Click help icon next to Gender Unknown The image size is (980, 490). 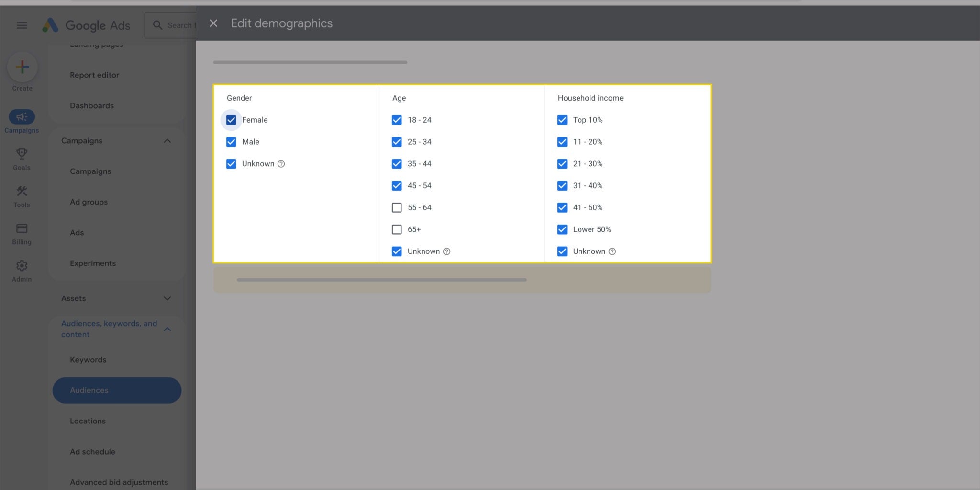tap(281, 164)
